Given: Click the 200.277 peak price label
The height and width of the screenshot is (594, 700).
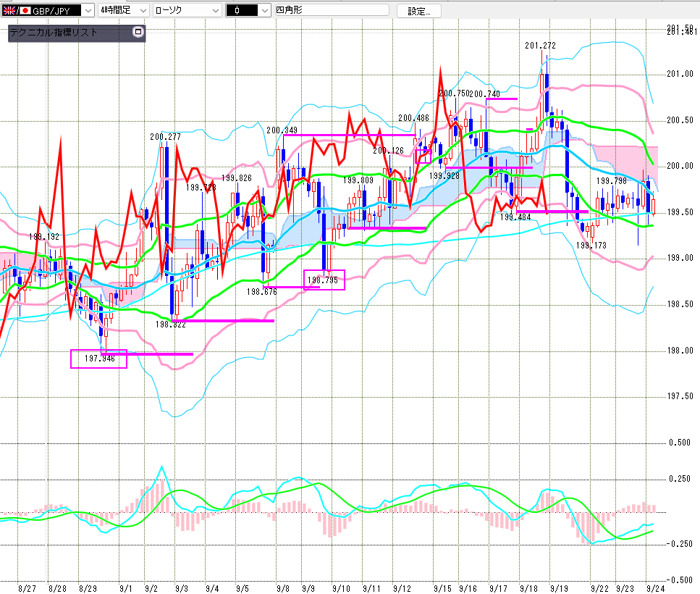Looking at the screenshot, I should click(165, 136).
